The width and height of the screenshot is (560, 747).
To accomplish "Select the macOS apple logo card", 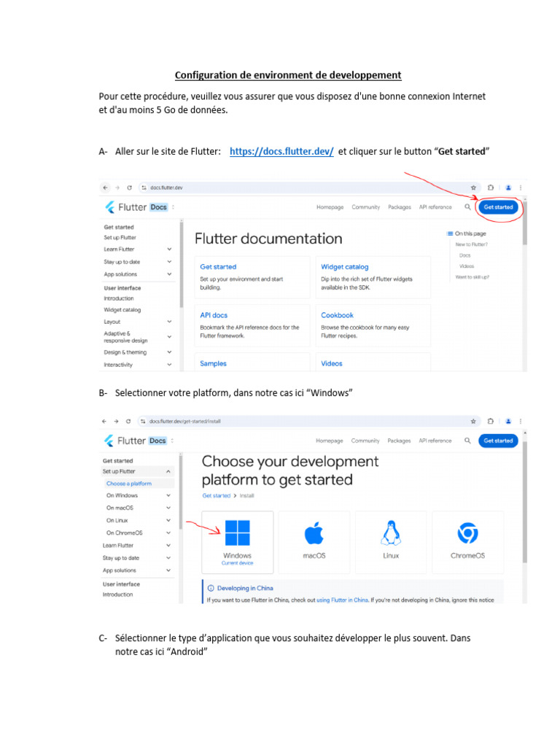I will [x=314, y=542].
